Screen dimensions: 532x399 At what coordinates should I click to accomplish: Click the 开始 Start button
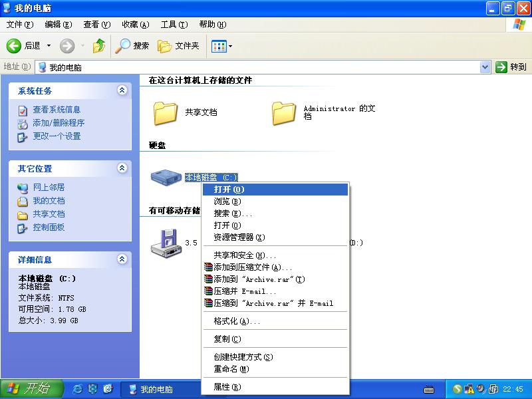point(31,389)
